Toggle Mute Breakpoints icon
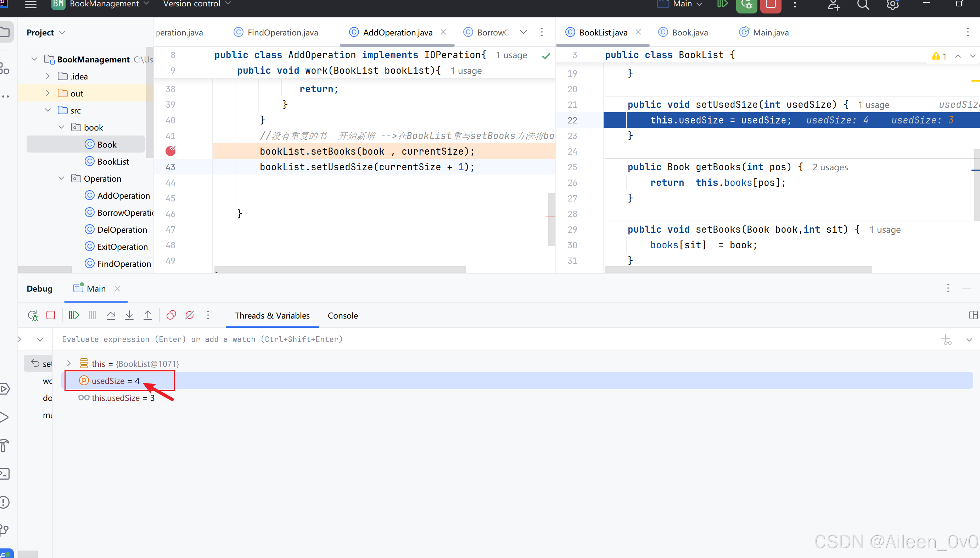The width and height of the screenshot is (980, 558). point(190,315)
